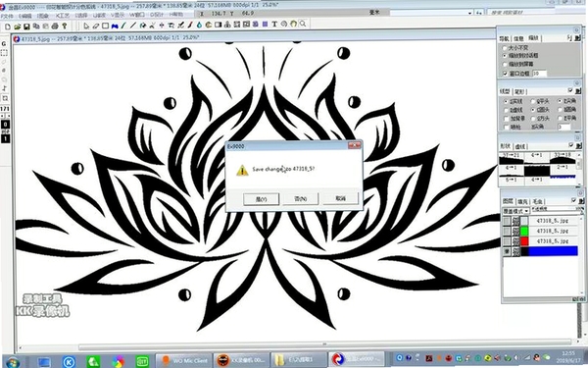Click the dashed selection tool in the left toolbox
Image resolution: width=588 pixels, height=368 pixels.
pos(4,53)
